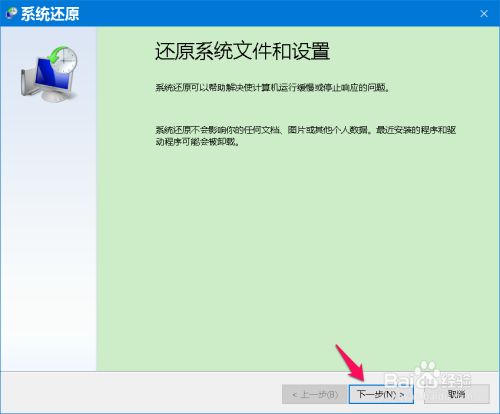Click the empty gray bottom button bar

140,393
